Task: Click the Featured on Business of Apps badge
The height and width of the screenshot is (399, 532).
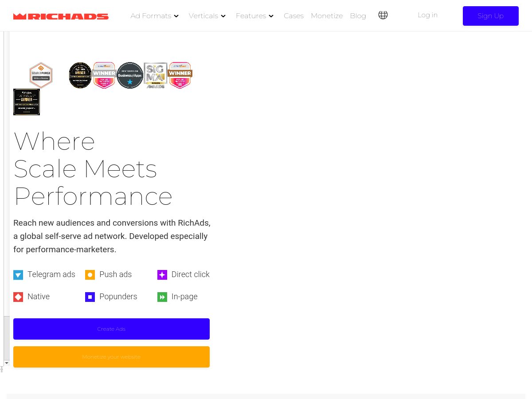Action: [x=129, y=75]
